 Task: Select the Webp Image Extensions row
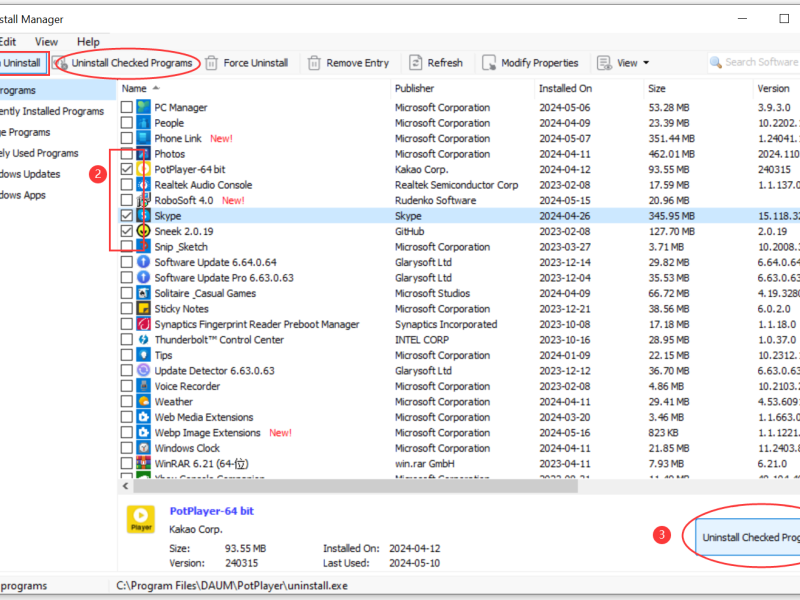[x=459, y=433]
